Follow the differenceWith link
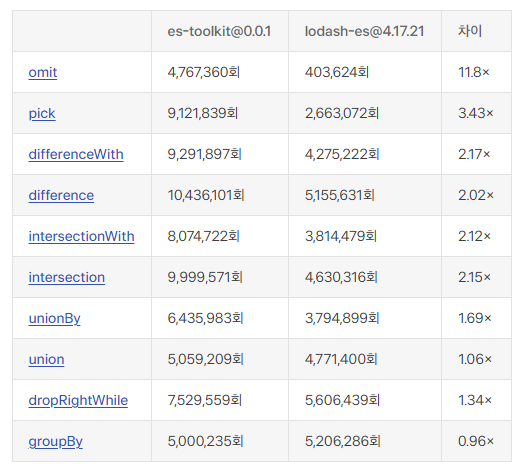Image resolution: width=530 pixels, height=471 pixels. click(x=76, y=154)
